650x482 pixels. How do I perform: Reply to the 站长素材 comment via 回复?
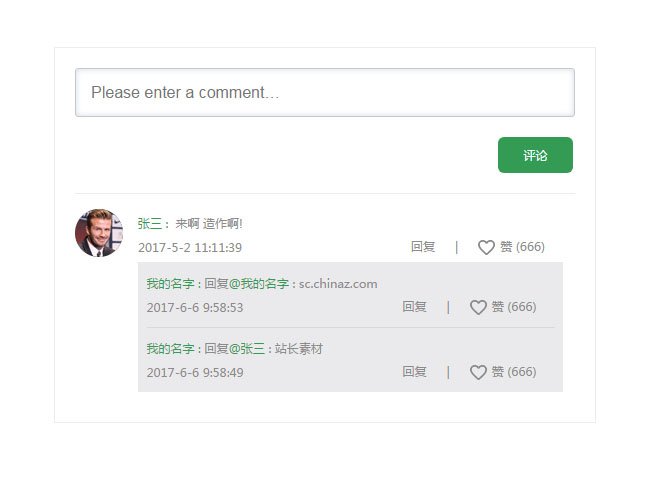[415, 372]
